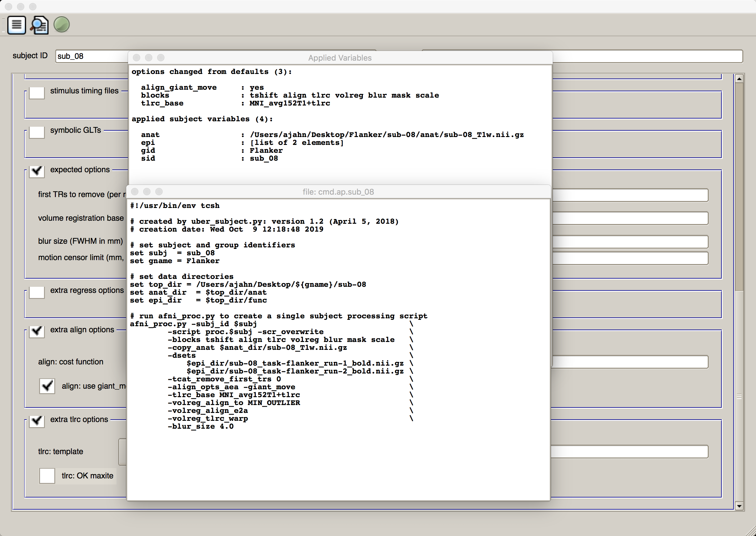The image size is (756, 536).
Task: Click the scroll up arrow of main panel
Action: tap(739, 79)
